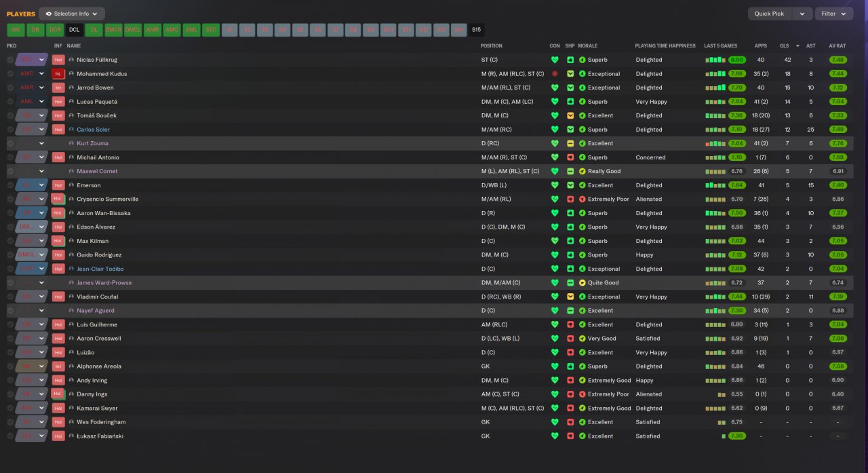Click the Quick Pick button
Image resolution: width=868 pixels, height=473 pixels.
pyautogui.click(x=770, y=14)
